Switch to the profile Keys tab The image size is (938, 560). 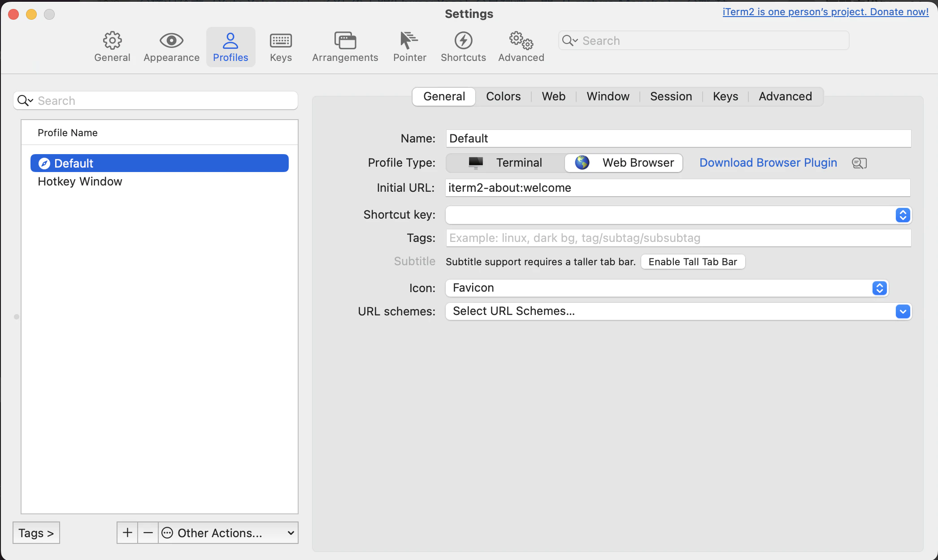click(725, 97)
